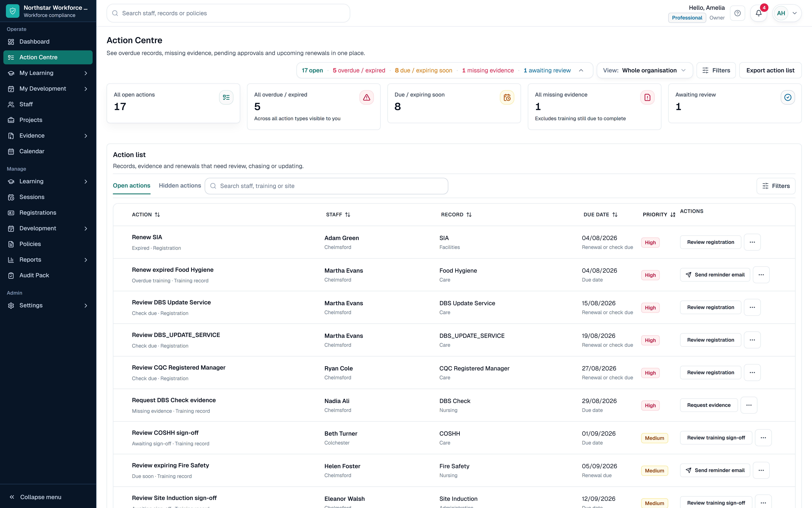Image resolution: width=812 pixels, height=508 pixels.
Task: Click the overdue warning triangle icon
Action: click(366, 97)
